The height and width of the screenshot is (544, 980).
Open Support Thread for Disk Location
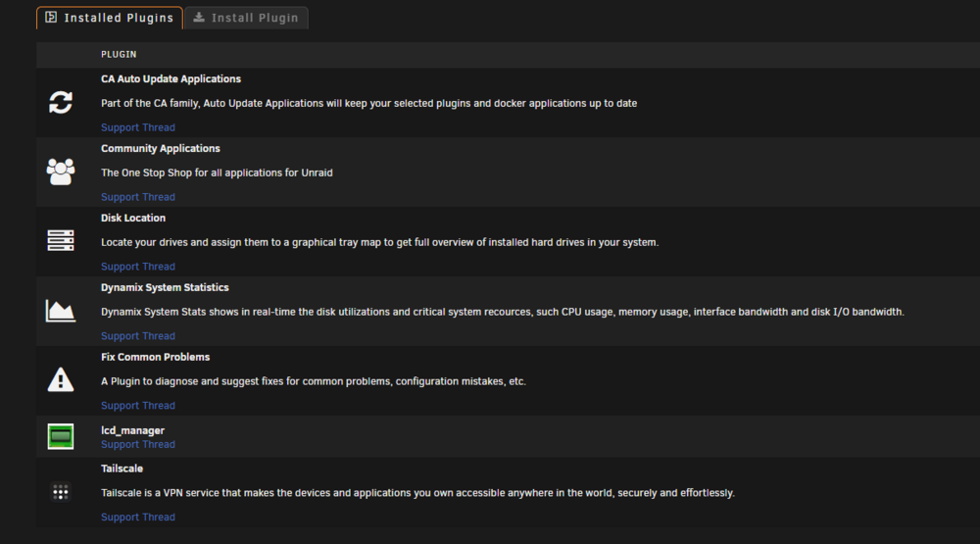pos(138,267)
